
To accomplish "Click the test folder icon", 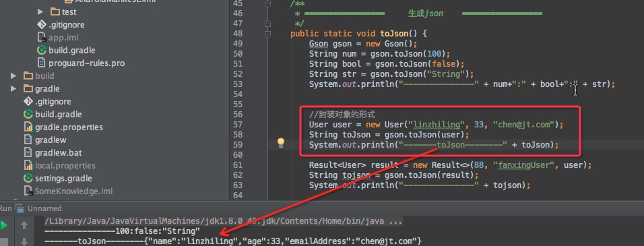I will pyautogui.click(x=55, y=12).
